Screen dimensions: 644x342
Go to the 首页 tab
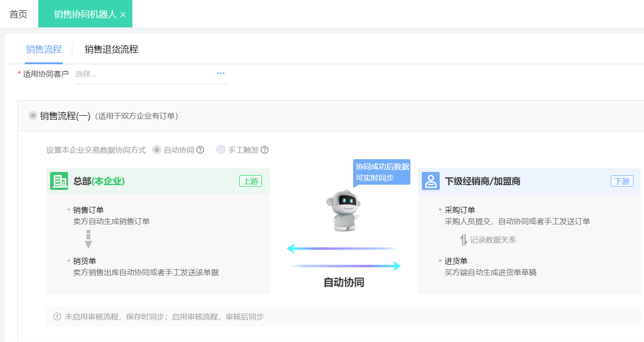pos(18,14)
